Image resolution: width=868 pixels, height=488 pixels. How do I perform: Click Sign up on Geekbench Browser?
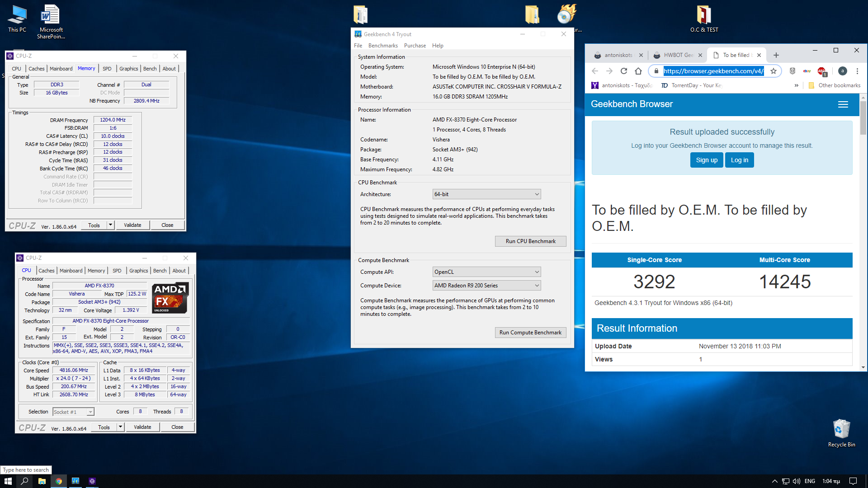[x=707, y=160]
